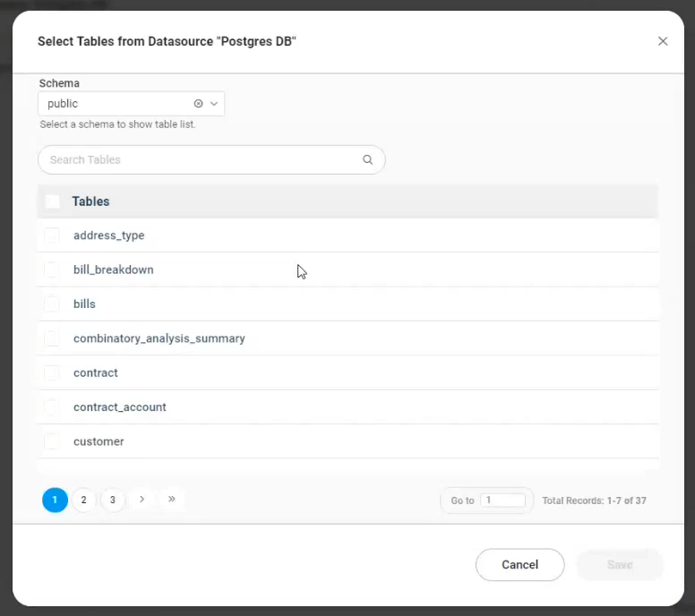Expand the Schema dropdown arrow

pyautogui.click(x=214, y=104)
